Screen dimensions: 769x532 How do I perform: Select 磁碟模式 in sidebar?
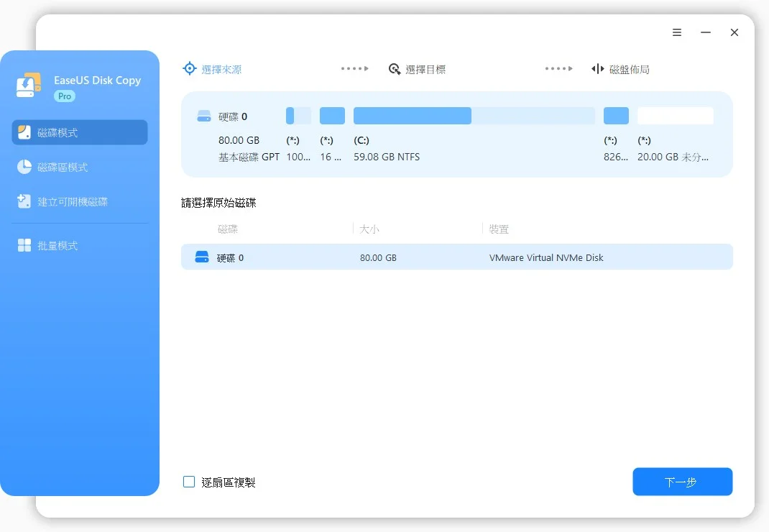coord(80,132)
